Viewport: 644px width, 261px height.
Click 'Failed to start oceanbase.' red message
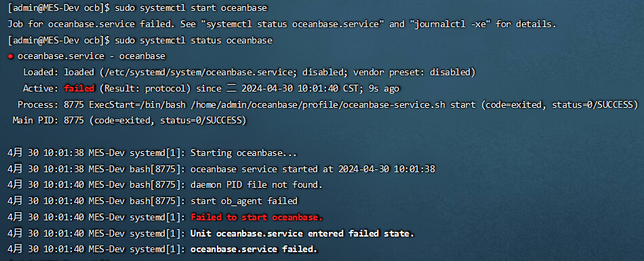pos(257,217)
